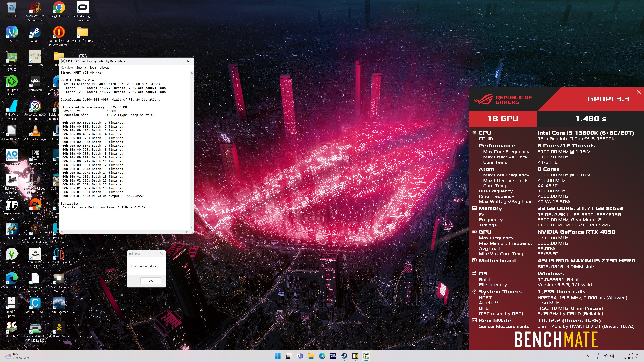Launch Anno 1800 desktop shortcut

coord(35,59)
